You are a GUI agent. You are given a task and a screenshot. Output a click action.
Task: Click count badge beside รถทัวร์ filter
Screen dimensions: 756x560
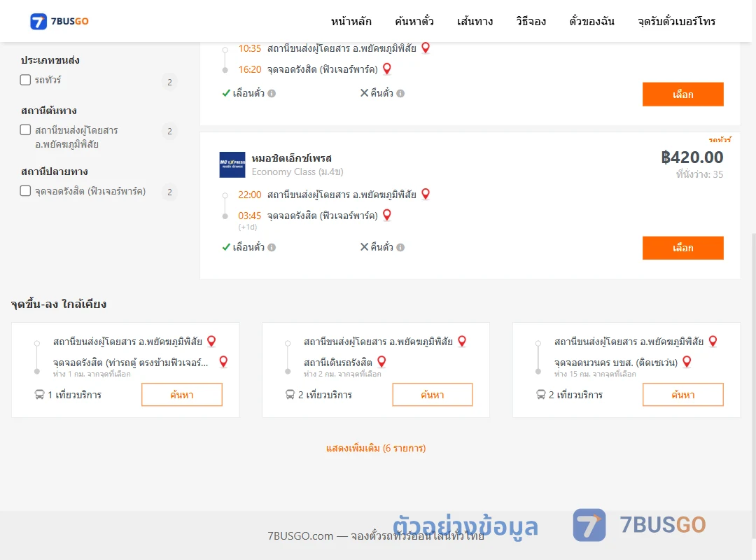coord(169,82)
